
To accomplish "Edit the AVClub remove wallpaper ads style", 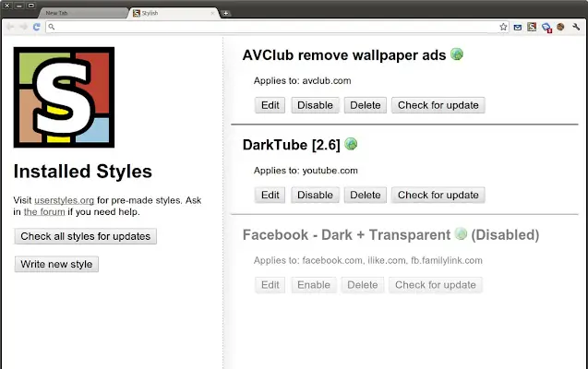I will tap(270, 105).
